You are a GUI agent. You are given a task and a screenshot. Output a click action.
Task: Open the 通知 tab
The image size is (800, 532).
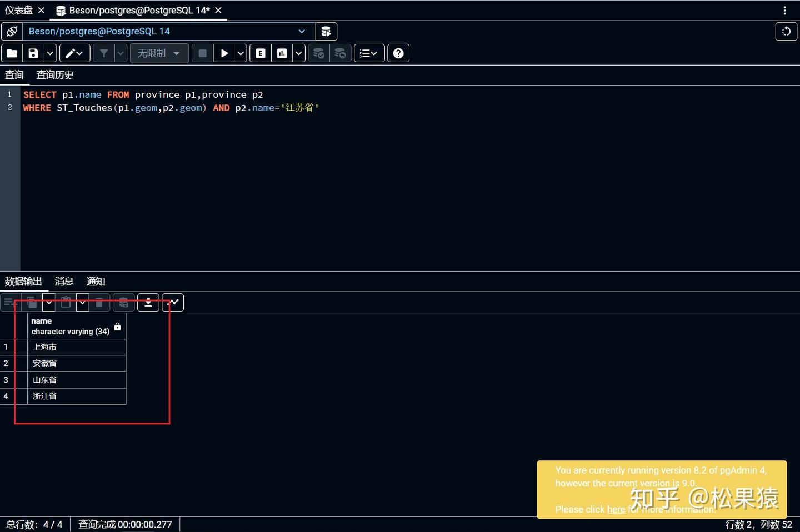pyautogui.click(x=96, y=282)
